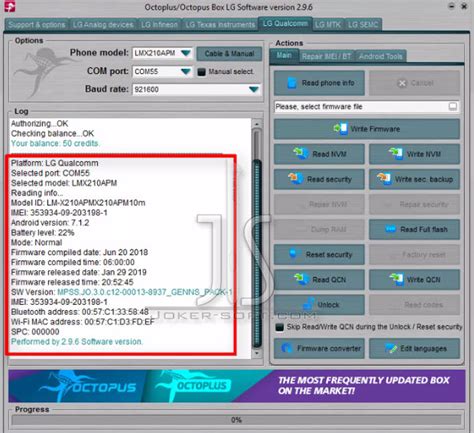Open the Cable & Manual guide
Viewport: 474px width, 433px height.
point(229,54)
